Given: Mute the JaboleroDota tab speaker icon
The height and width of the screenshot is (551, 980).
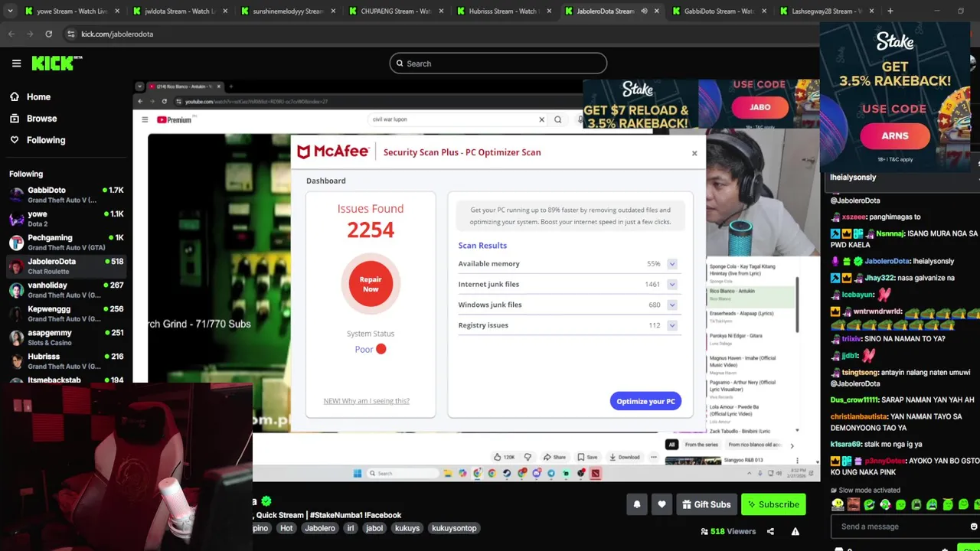Looking at the screenshot, I should point(644,11).
